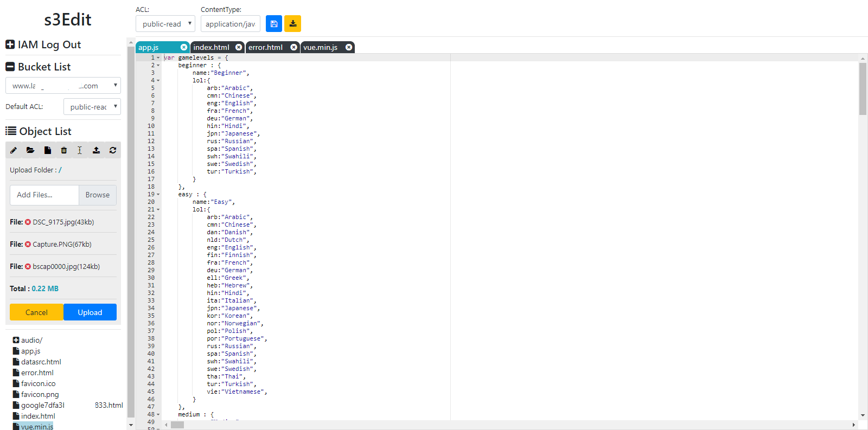Close the vue.min.js tab
Image resolution: width=868 pixels, height=430 pixels.
349,47
